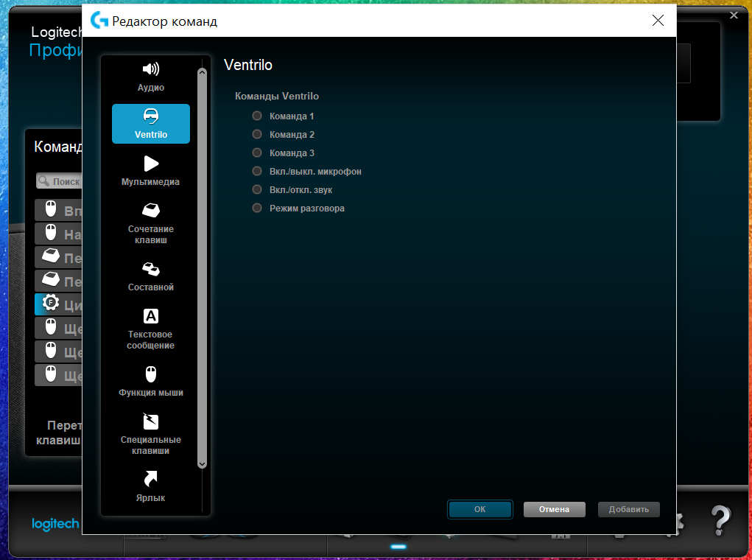752x560 pixels.
Task: Open the Составной multi-key category
Action: click(x=150, y=276)
